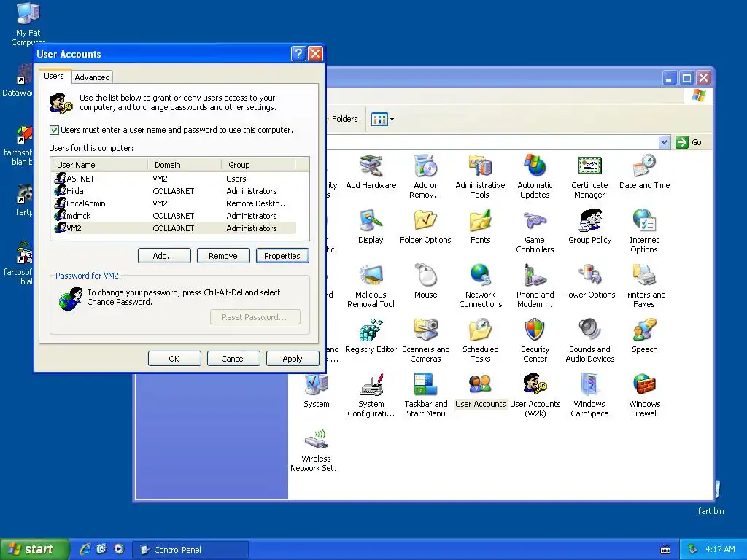The image size is (747, 560).
Task: Toggle the Folders toolbar button
Action: 343,119
